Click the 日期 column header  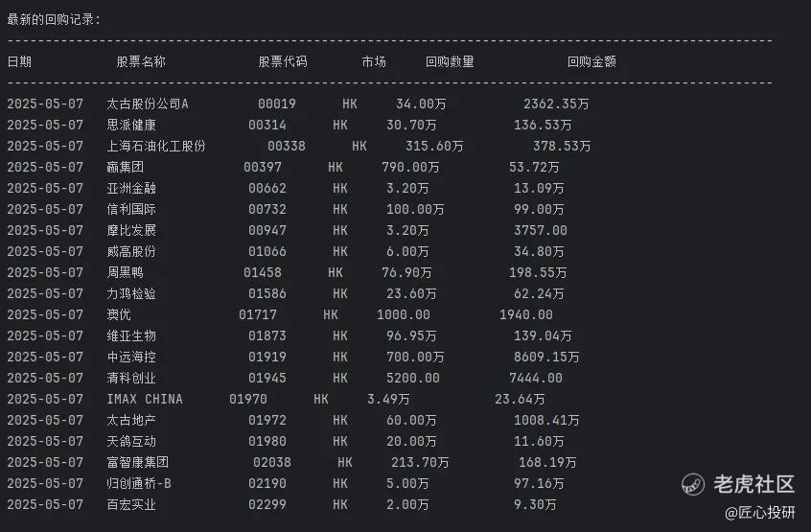click(x=19, y=61)
